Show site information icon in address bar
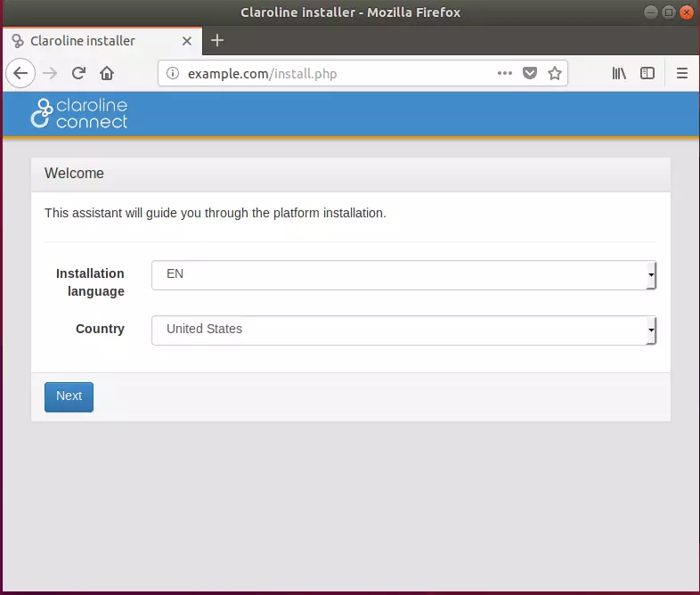 coord(173,73)
